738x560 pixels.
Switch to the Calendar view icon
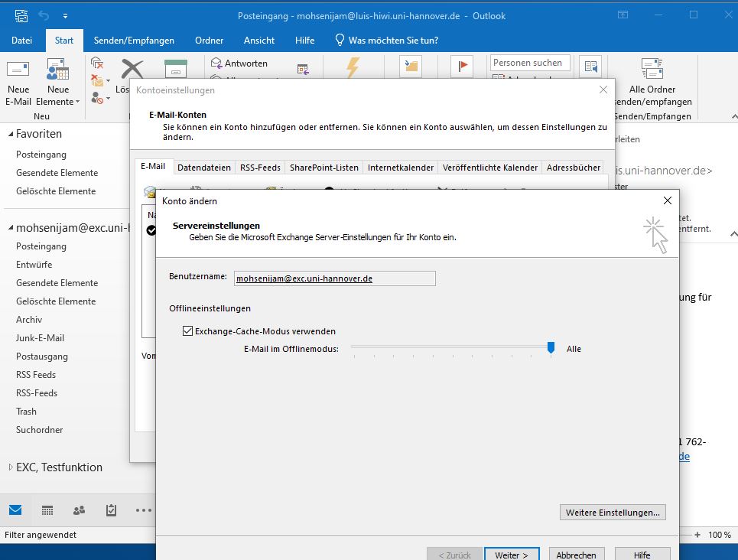47,510
